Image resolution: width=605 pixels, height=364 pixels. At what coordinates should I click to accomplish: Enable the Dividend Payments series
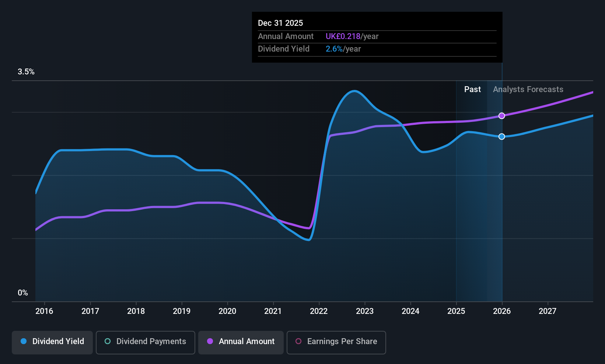click(x=146, y=342)
